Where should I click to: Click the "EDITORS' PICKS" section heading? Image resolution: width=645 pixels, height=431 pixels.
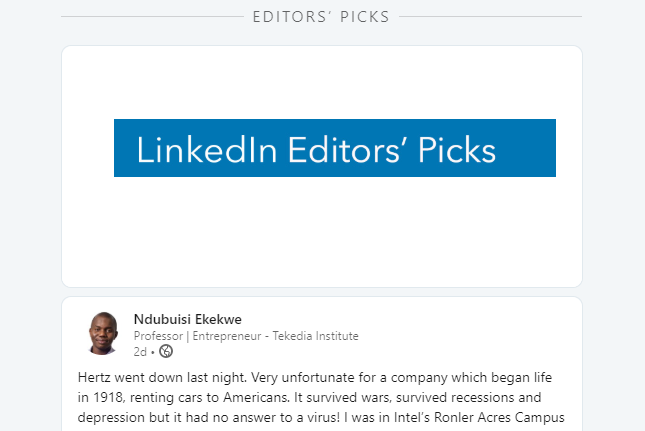click(x=321, y=17)
